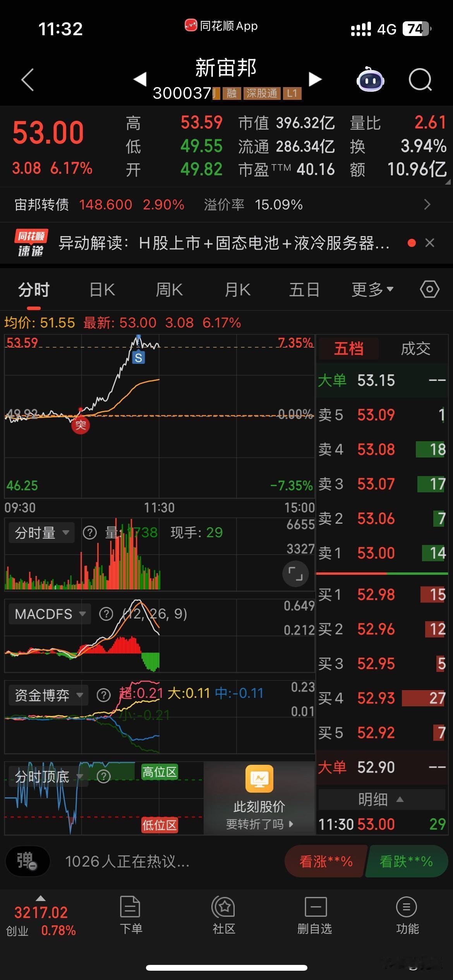Tap the 低位区 label
Viewport: 453px width, 980px height.
(160, 826)
